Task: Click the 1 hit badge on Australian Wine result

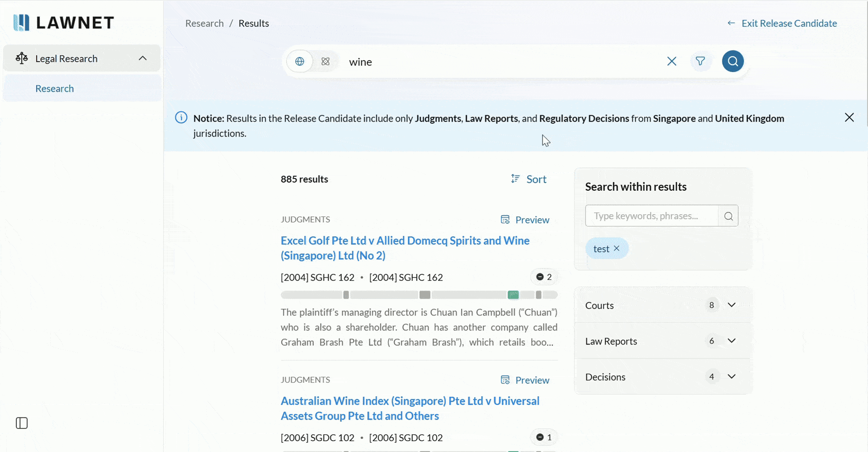Action: pyautogui.click(x=544, y=438)
